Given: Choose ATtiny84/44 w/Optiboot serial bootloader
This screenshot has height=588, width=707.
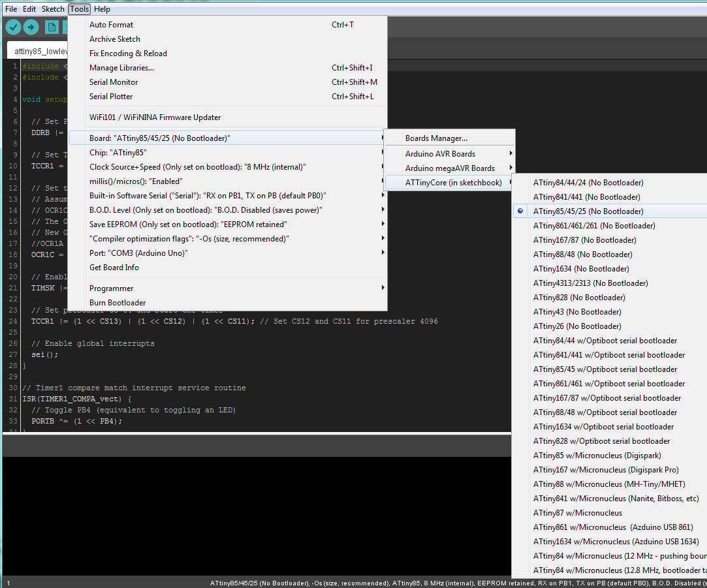Looking at the screenshot, I should tap(610, 341).
